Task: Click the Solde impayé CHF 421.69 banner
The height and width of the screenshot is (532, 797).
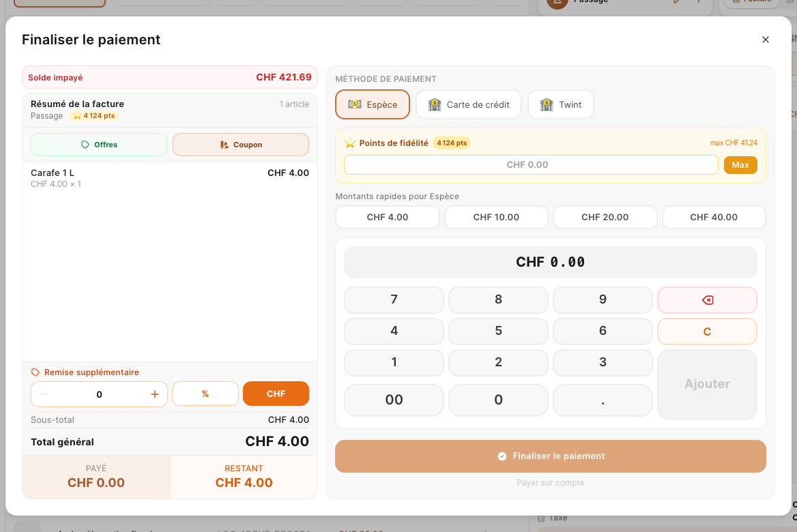Action: tap(170, 77)
